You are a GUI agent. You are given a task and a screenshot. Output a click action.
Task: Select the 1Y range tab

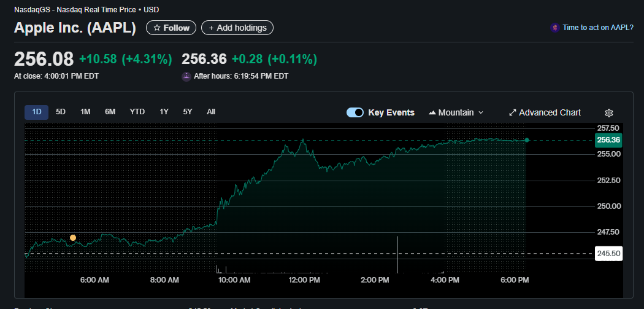pyautogui.click(x=164, y=112)
